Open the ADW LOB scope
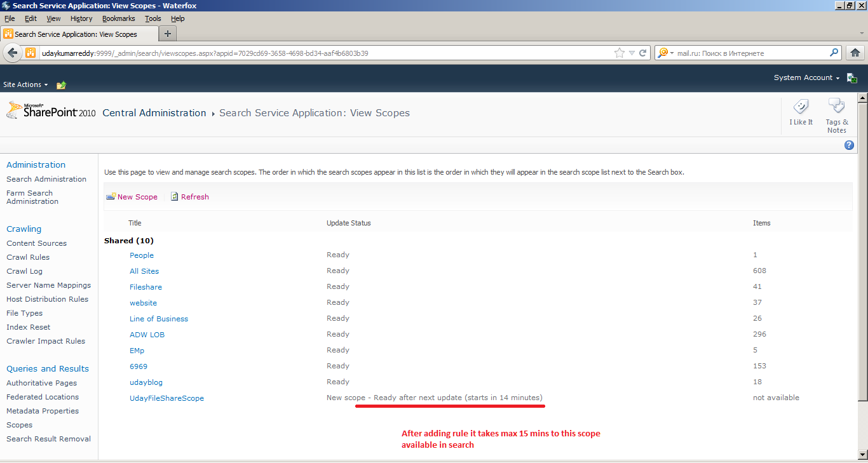Image resolution: width=868 pixels, height=463 pixels. click(x=147, y=335)
